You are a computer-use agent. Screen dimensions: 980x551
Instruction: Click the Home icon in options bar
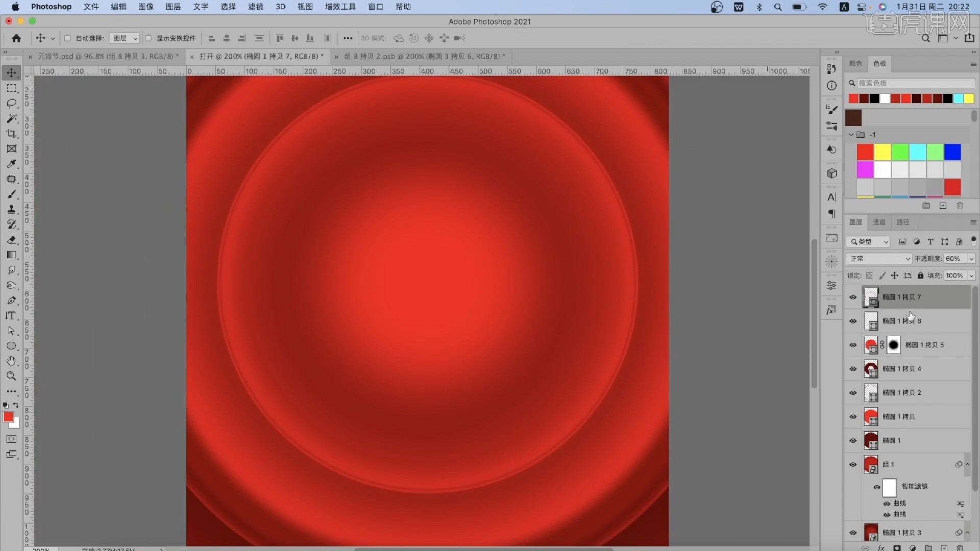16,38
